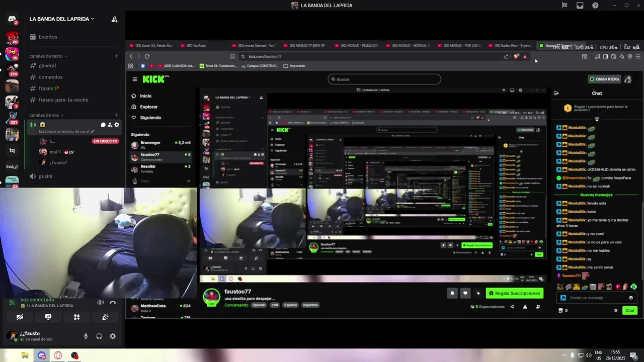
Task: Open the music player icon in the browser toolbar
Action: click(597, 56)
